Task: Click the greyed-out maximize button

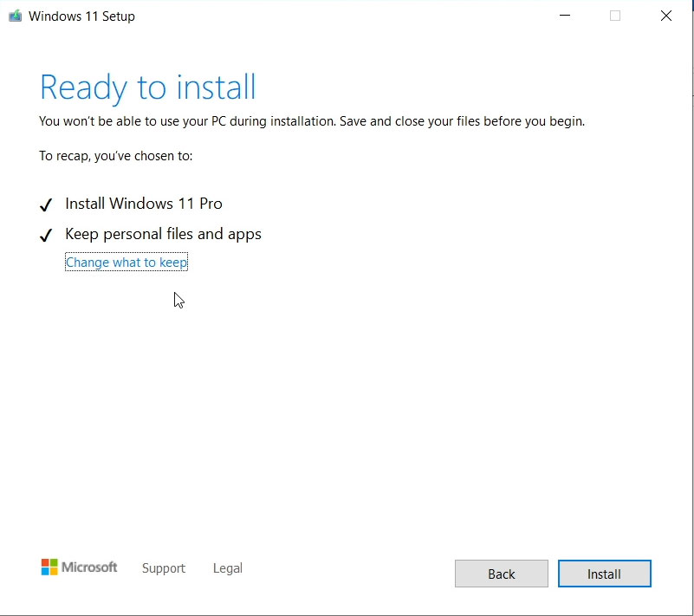Action: [615, 16]
